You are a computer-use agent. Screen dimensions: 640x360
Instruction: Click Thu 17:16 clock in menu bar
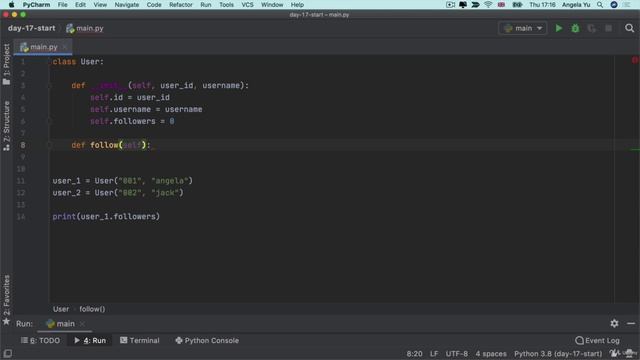pos(542,4)
